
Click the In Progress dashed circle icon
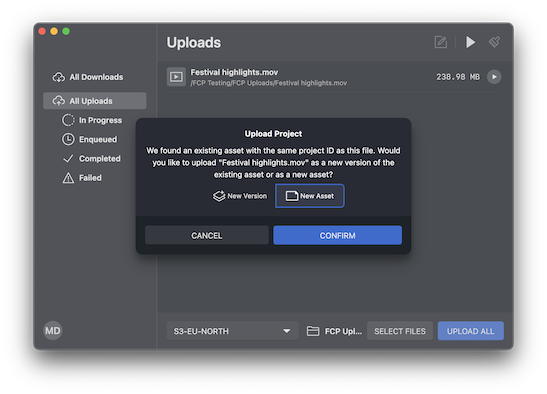coord(68,120)
